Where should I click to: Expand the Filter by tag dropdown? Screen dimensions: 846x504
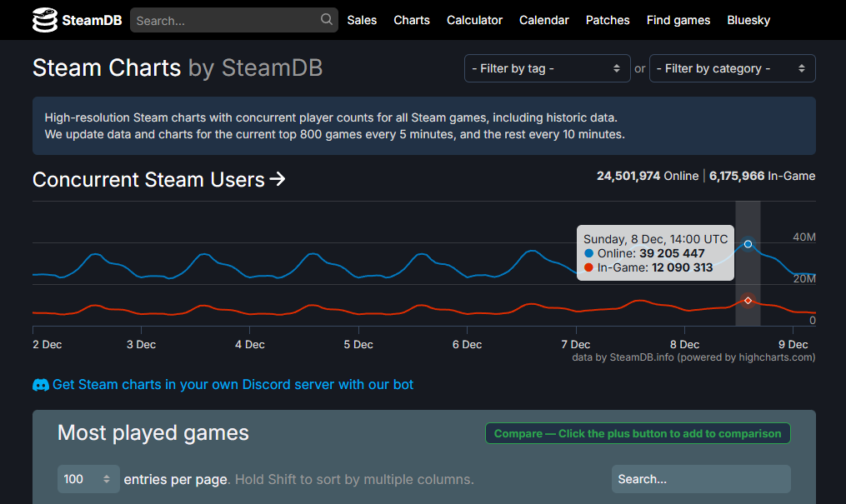547,68
